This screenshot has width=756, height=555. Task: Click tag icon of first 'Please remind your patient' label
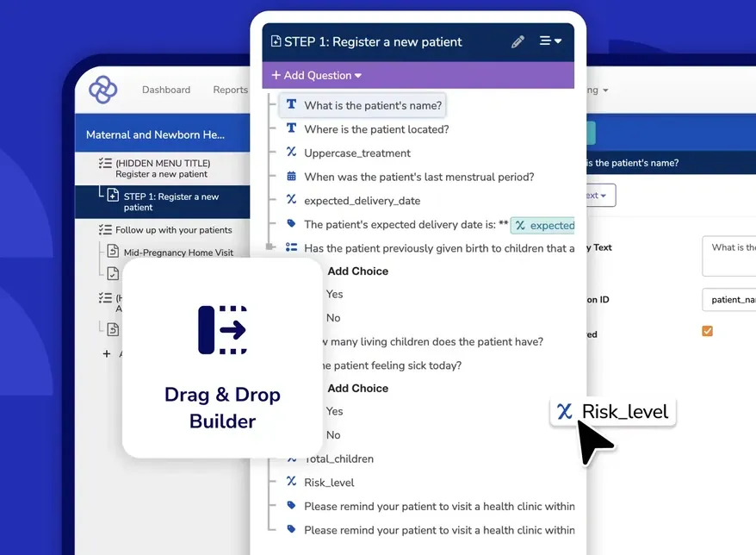(x=291, y=505)
